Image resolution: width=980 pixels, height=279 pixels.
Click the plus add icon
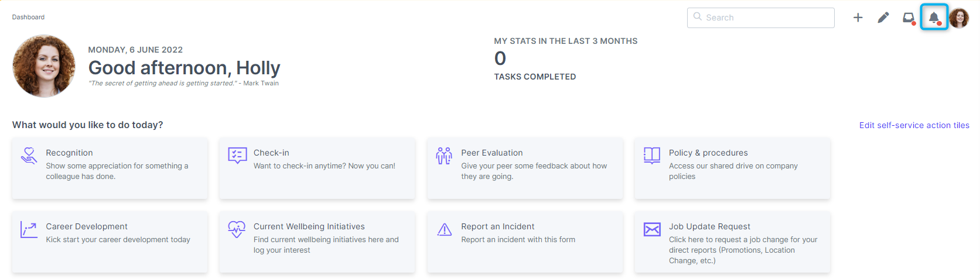[858, 18]
